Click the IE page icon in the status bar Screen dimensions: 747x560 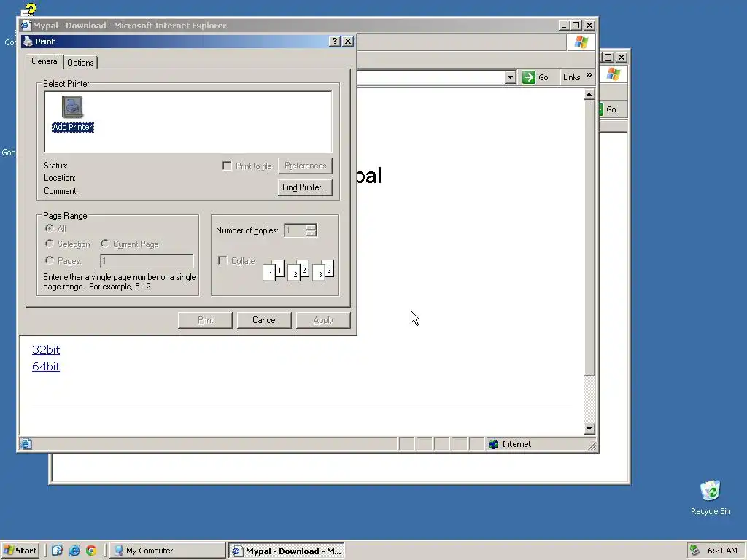(26, 444)
